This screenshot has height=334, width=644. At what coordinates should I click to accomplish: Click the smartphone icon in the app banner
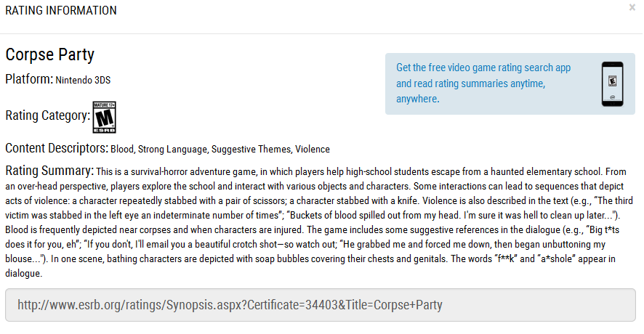point(612,84)
